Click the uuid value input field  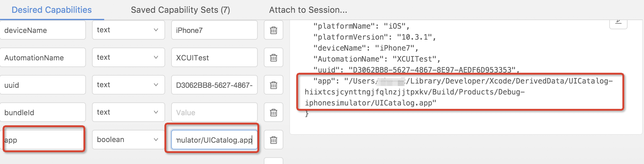click(x=214, y=85)
